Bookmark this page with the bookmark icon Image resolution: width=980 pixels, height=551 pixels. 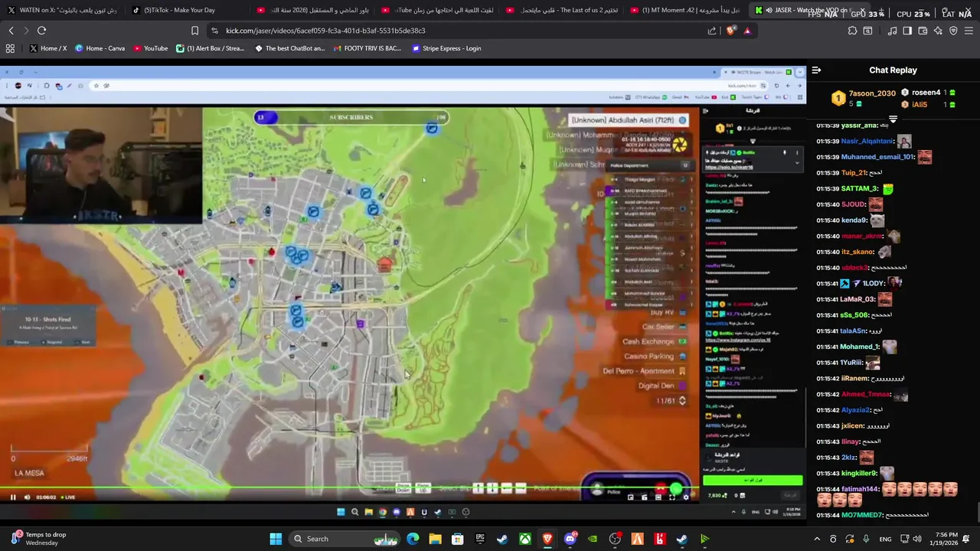pos(194,31)
